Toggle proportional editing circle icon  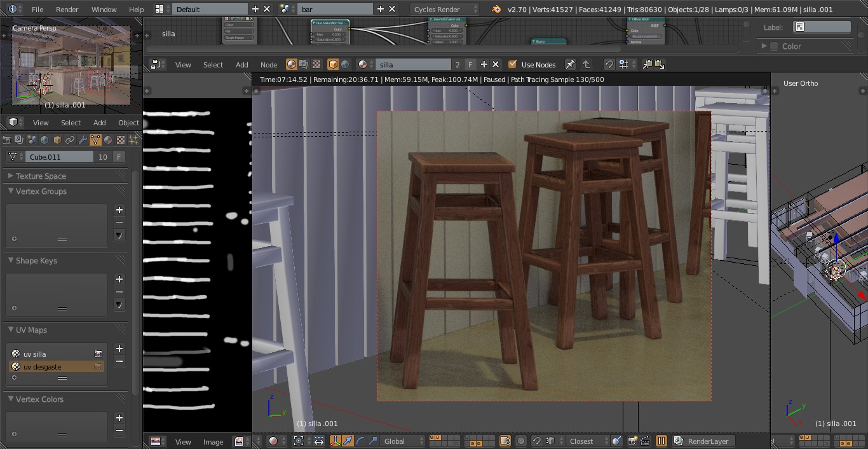(521, 441)
